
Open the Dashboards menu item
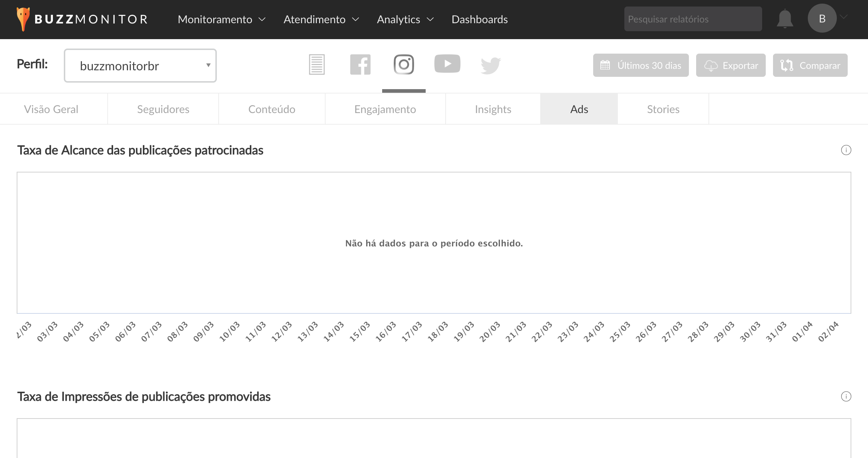pos(479,19)
